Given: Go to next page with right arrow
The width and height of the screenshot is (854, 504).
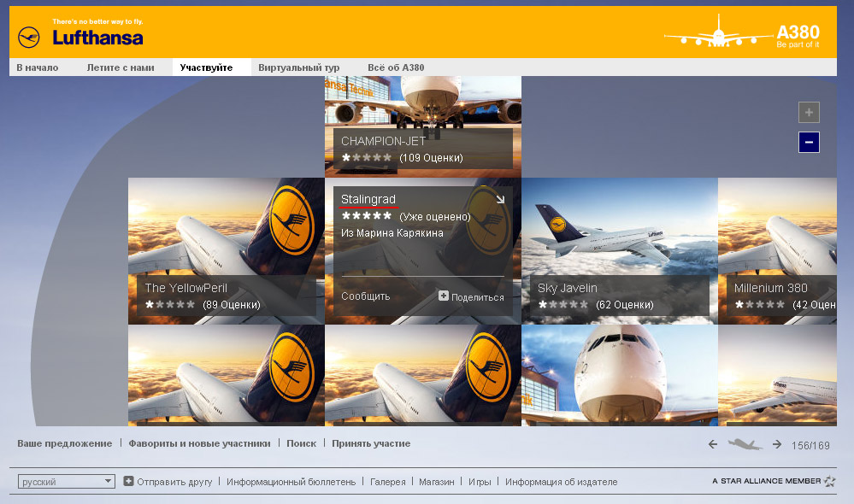Looking at the screenshot, I should [777, 445].
